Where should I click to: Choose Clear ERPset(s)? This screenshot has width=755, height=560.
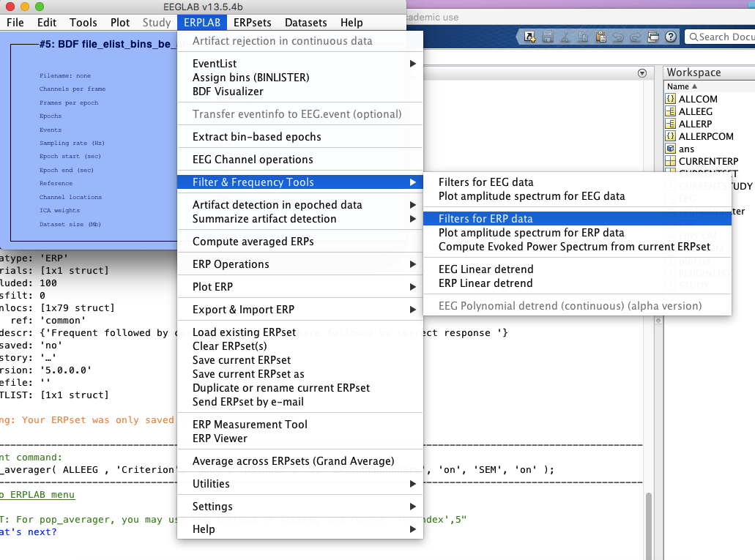click(x=300, y=346)
